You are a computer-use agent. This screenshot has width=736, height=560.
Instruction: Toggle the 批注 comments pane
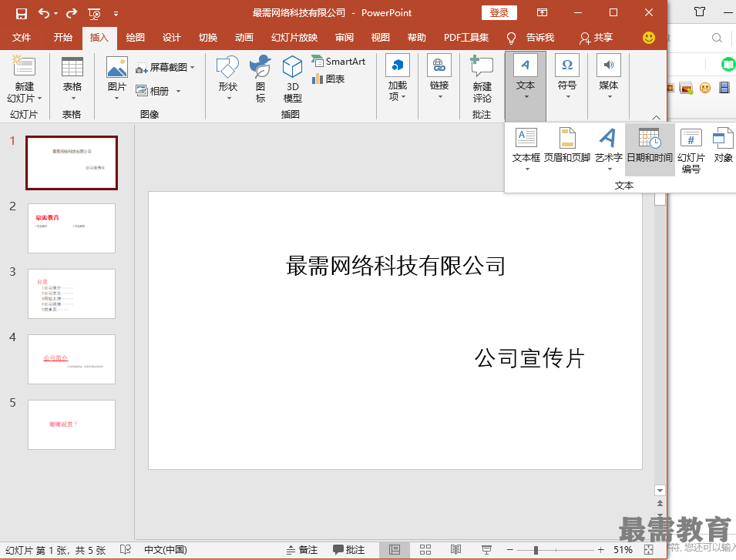click(x=349, y=550)
